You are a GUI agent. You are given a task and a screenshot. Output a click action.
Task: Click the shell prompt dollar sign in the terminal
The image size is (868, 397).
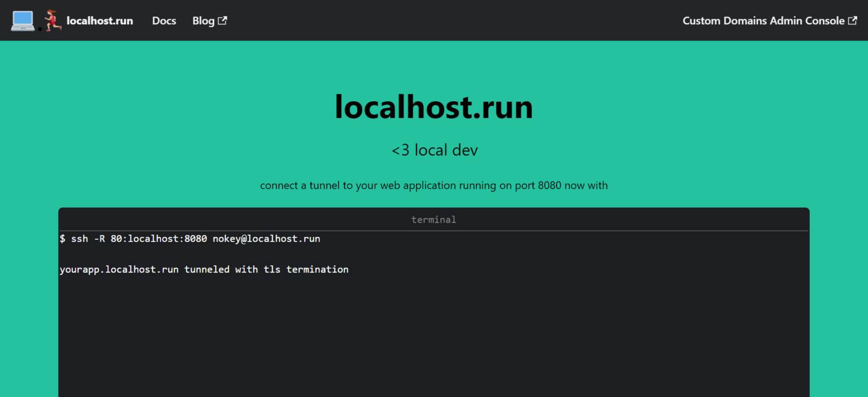(x=62, y=238)
